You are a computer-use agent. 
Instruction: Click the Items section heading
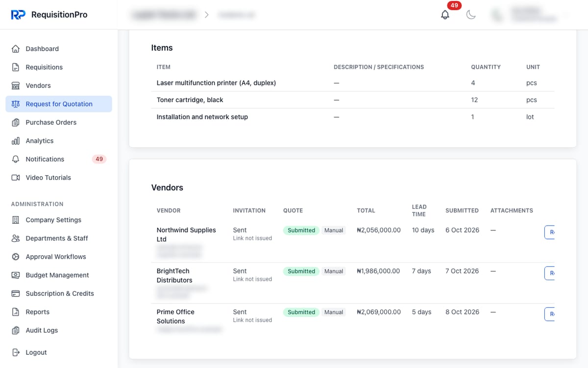pos(162,48)
